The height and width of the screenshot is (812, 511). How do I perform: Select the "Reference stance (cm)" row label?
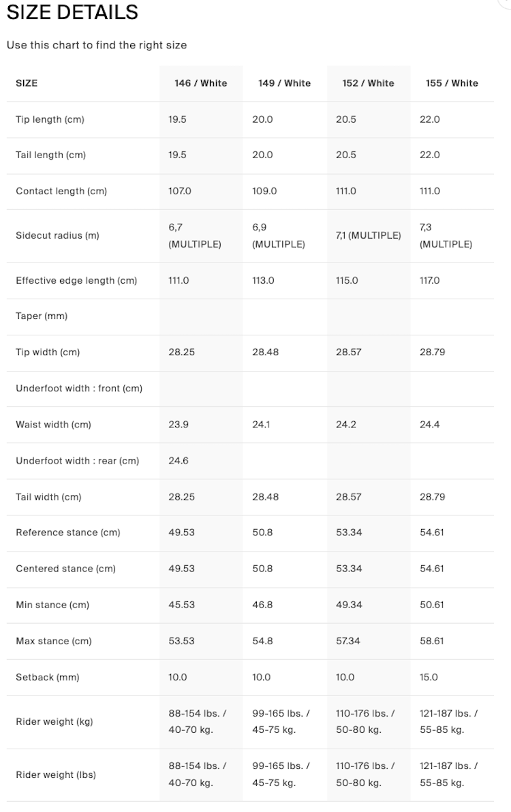(x=68, y=532)
